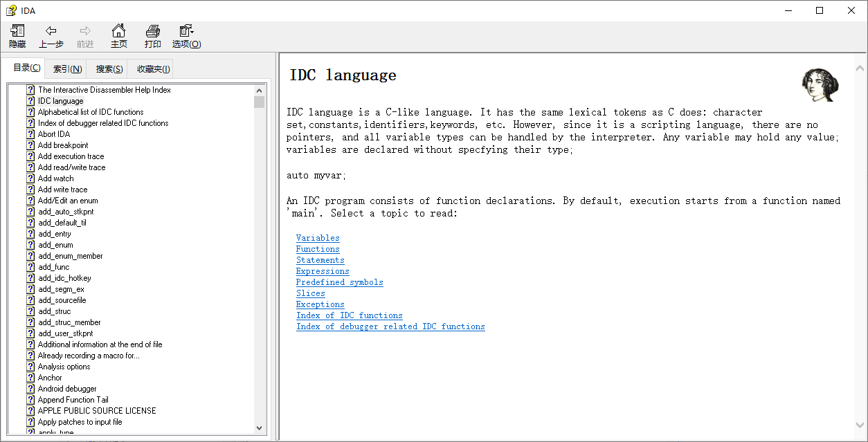Switch to the 索引(N) tab
Image resolution: width=868 pixels, height=442 pixels.
[x=66, y=68]
